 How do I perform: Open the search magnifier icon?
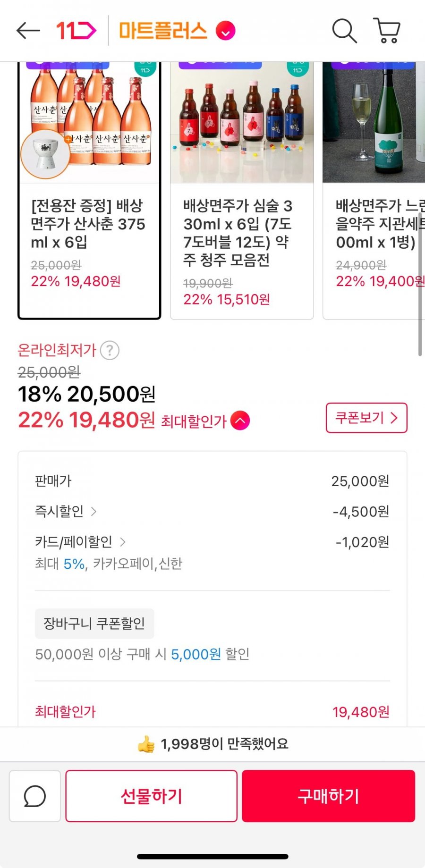(344, 31)
